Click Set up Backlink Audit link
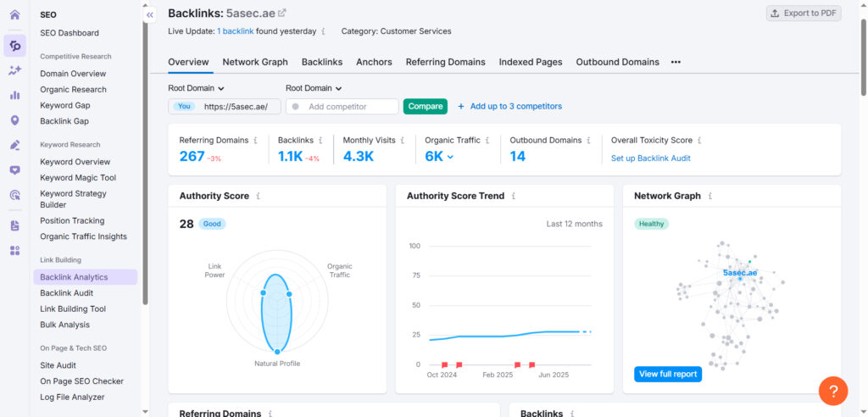Screen dimensions: 868x417 (x=650, y=158)
